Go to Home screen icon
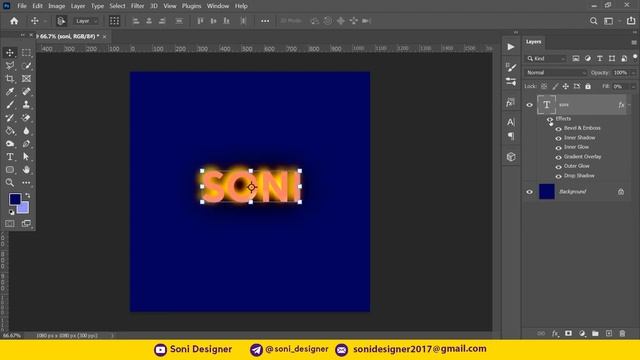Image resolution: width=640 pixels, height=360 pixels. click(14, 21)
